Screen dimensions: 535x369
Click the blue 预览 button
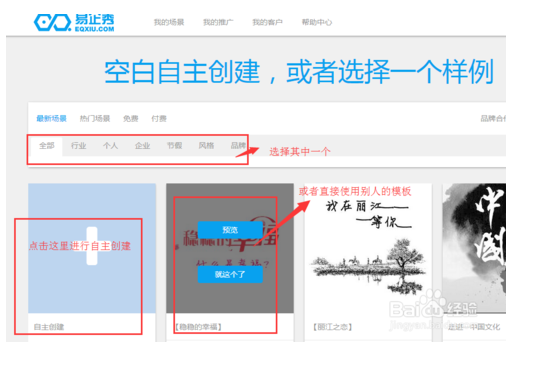[x=230, y=230]
